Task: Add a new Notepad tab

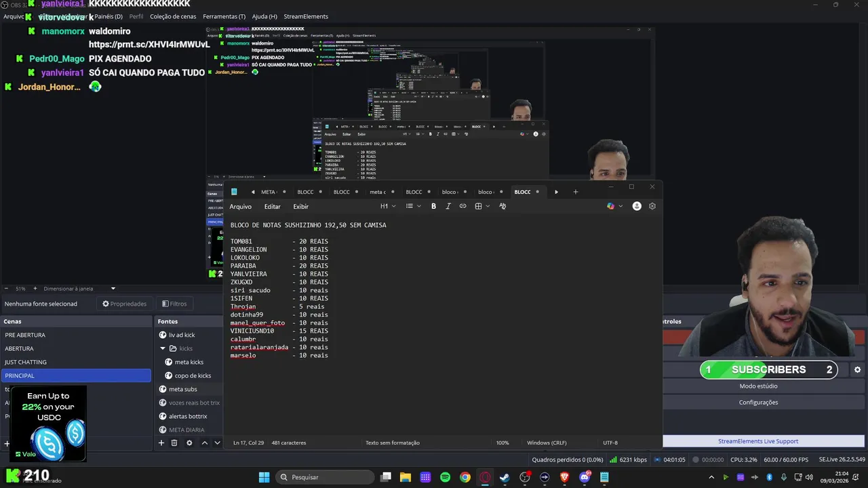Action: point(576,192)
